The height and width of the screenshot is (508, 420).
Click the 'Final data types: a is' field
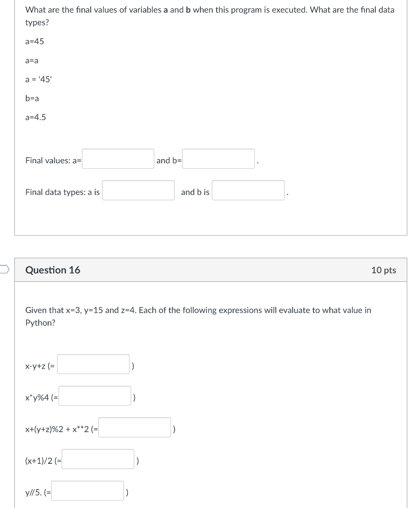138,190
